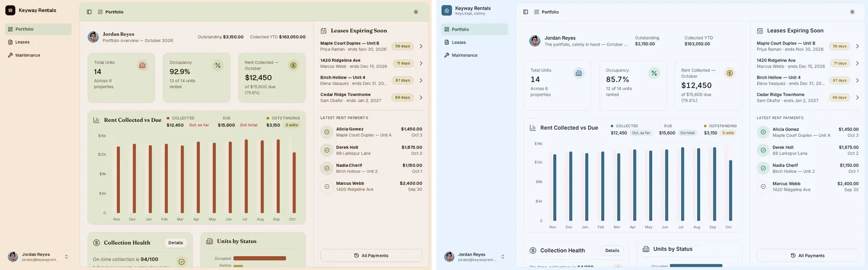
Task: Expand Maple Court Duplex lease chevron in blue-themed panel
Action: (857, 46)
